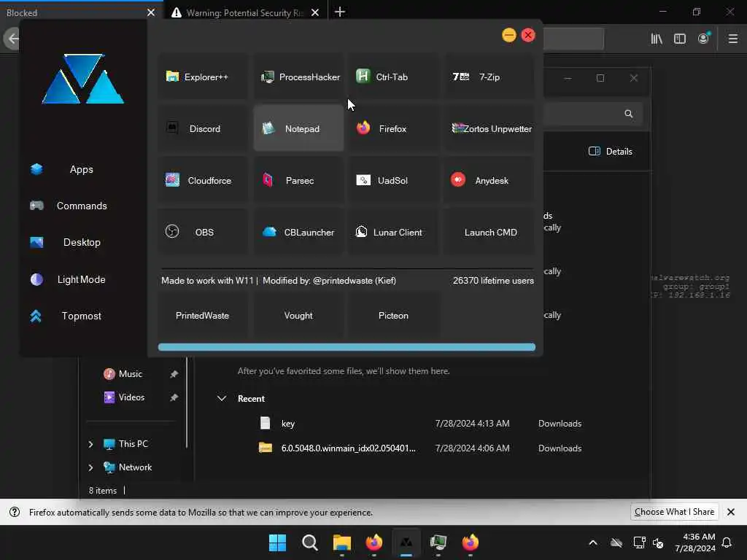The width and height of the screenshot is (747, 560).
Task: Open Zortos Unpwetter tile
Action: (489, 128)
